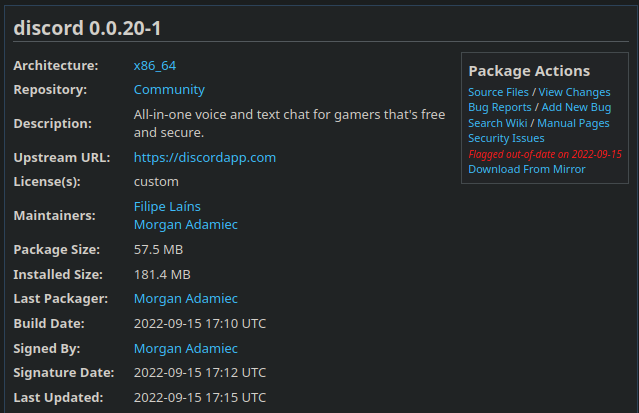Click the Description: label
Image resolution: width=639 pixels, height=413 pixels.
(53, 124)
